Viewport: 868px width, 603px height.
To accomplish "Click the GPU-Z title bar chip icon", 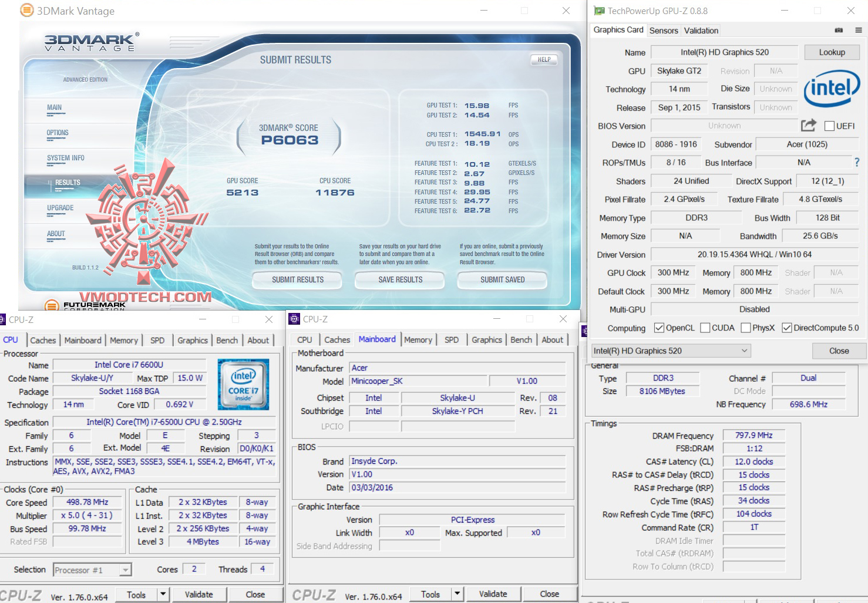I will pos(598,10).
